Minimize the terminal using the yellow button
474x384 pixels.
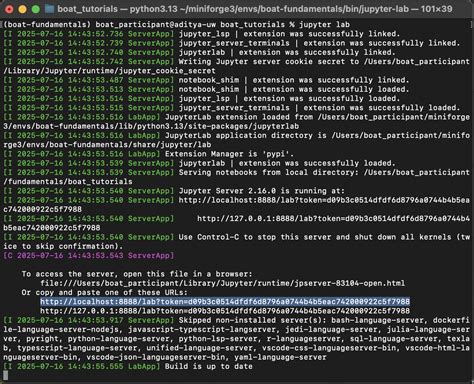coord(22,9)
